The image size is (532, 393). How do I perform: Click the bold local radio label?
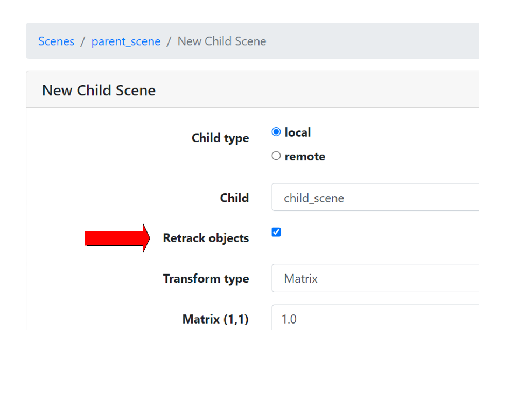coord(299,132)
